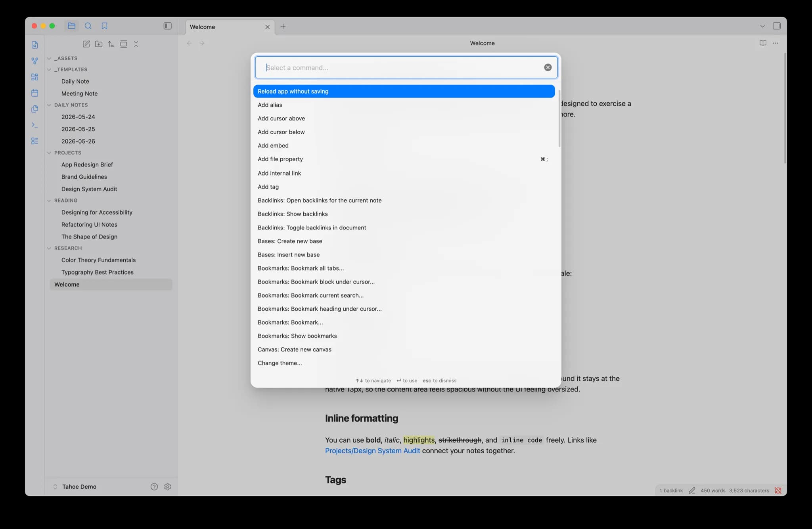Select the Welcome tab
Image resolution: width=812 pixels, height=529 pixels.
230,27
